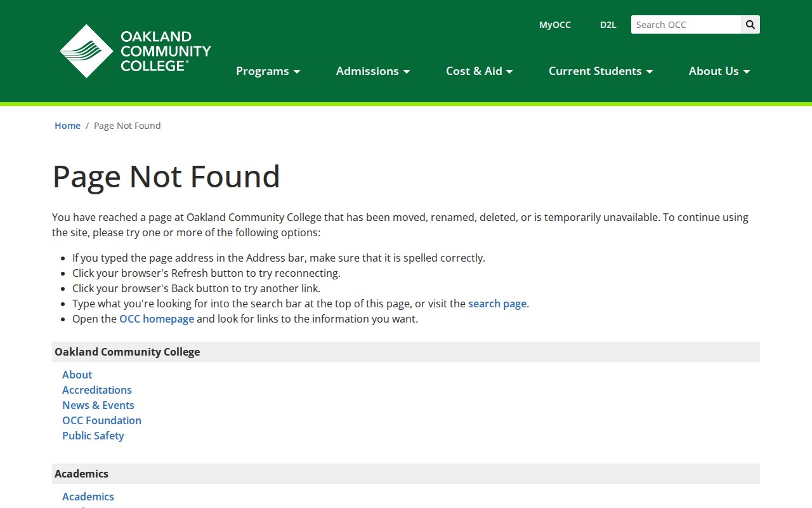
Task: Open the About link
Action: click(77, 375)
